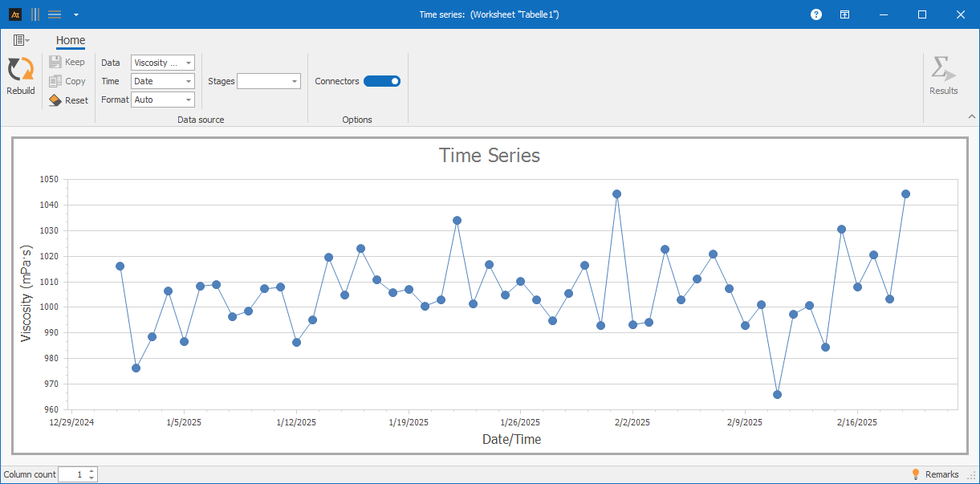The image size is (980, 484).
Task: Switch to the Home ribbon tab
Action: pyautogui.click(x=71, y=41)
